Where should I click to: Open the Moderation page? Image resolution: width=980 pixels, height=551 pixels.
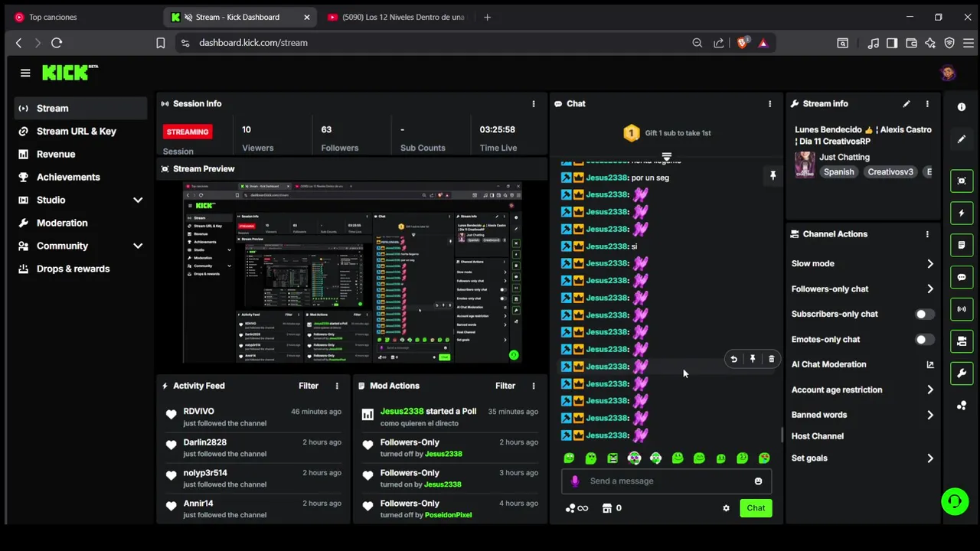coord(80,223)
